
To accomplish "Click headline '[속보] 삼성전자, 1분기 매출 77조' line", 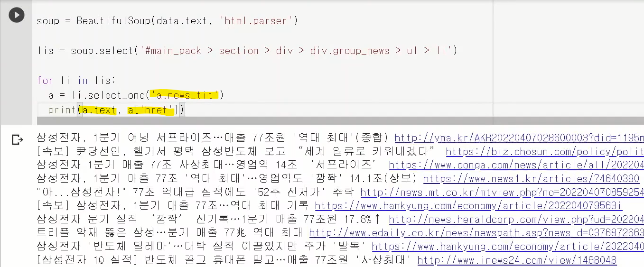I will [x=173, y=206].
